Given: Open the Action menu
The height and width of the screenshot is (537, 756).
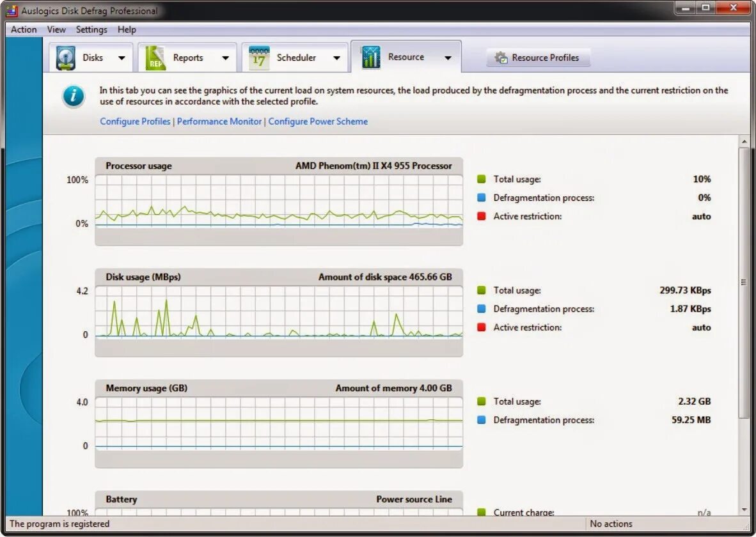Looking at the screenshot, I should (x=24, y=29).
